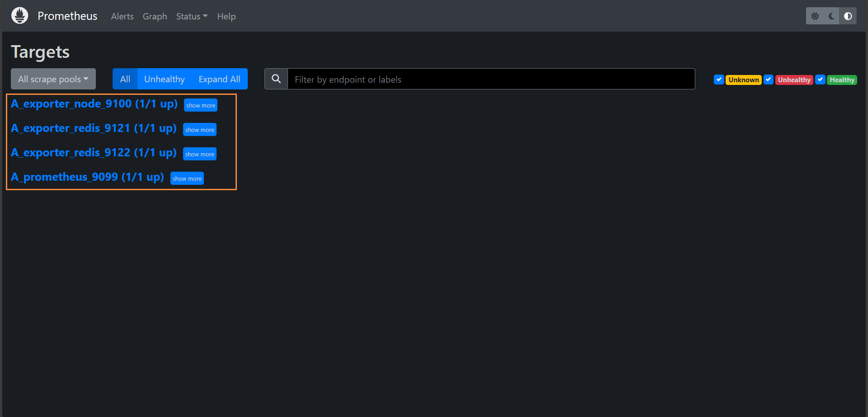Click the Prometheus brand title
This screenshot has height=417, width=868.
click(67, 16)
